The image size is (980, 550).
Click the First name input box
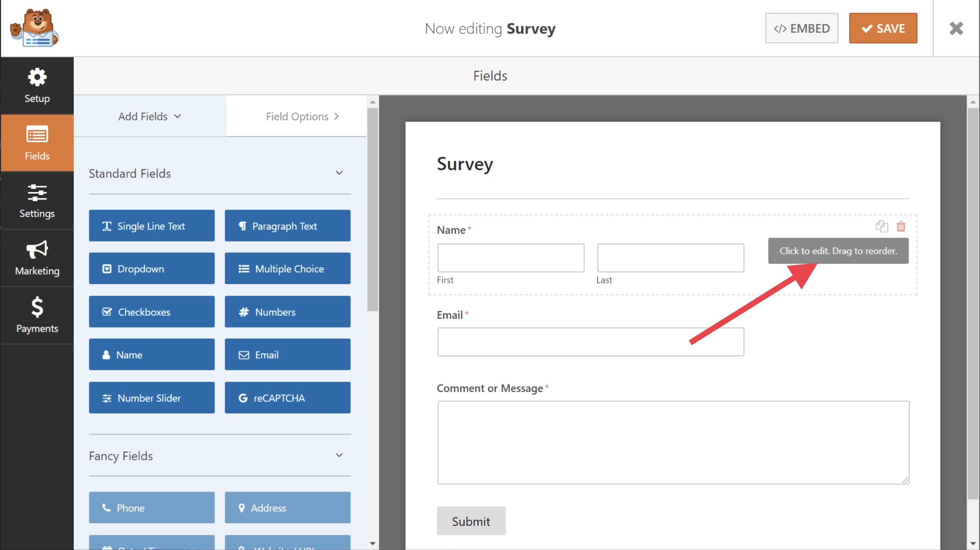(x=511, y=258)
